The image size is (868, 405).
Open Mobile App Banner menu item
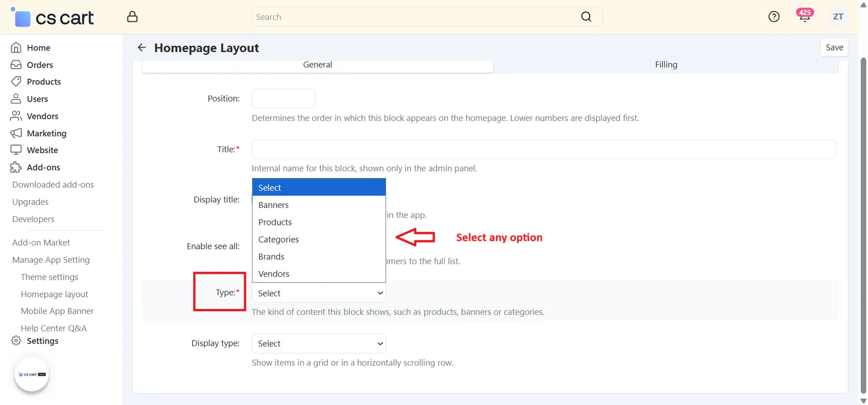(57, 311)
